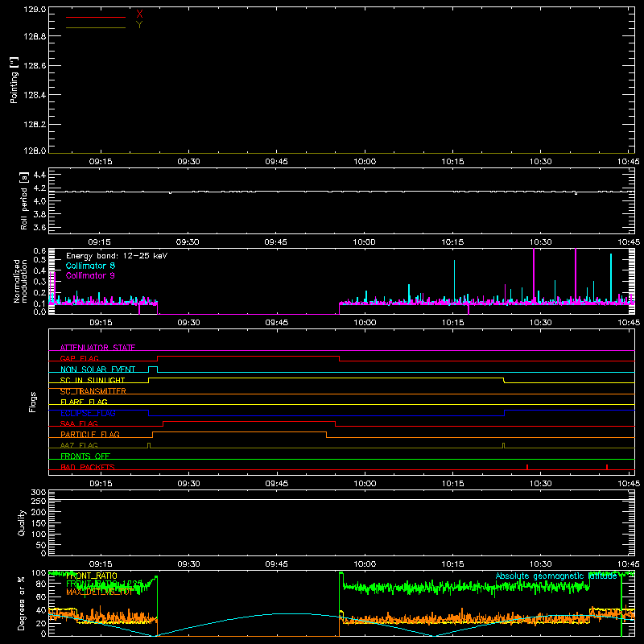Click the 'SC_IN_SUNLIGHT' flag label
The height and width of the screenshot is (644, 644).
pos(93,380)
